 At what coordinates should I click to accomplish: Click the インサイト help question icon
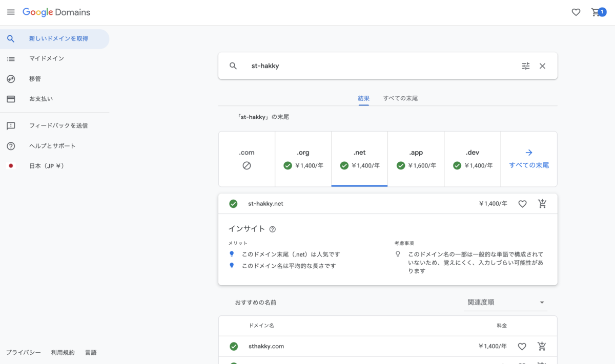pos(273,229)
